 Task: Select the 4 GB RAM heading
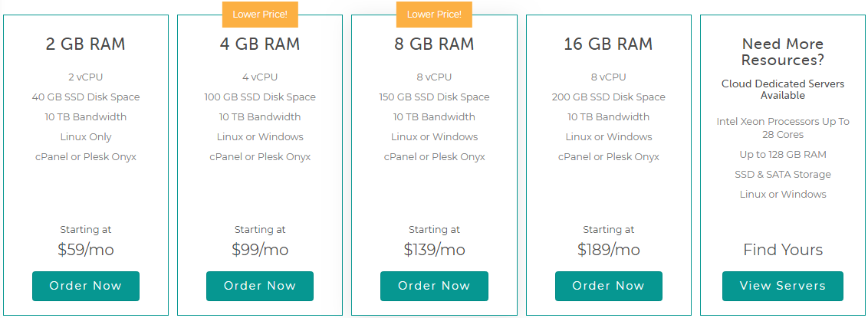pos(260,44)
